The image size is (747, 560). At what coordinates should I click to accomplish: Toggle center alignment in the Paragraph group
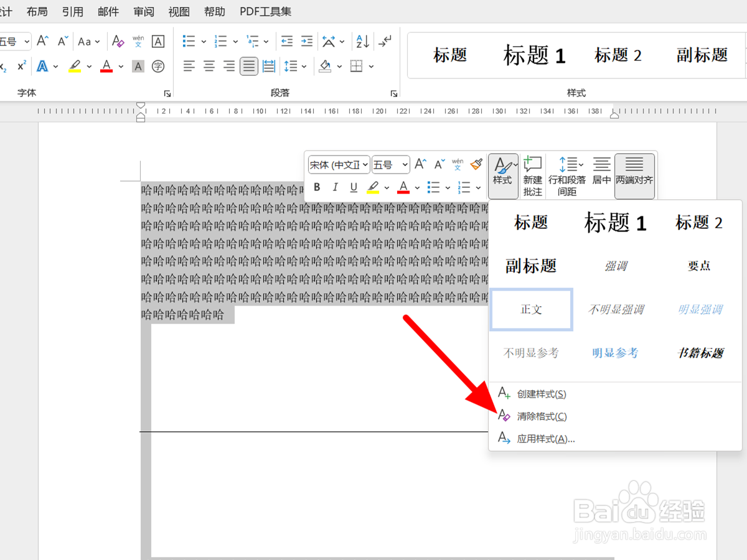(208, 66)
